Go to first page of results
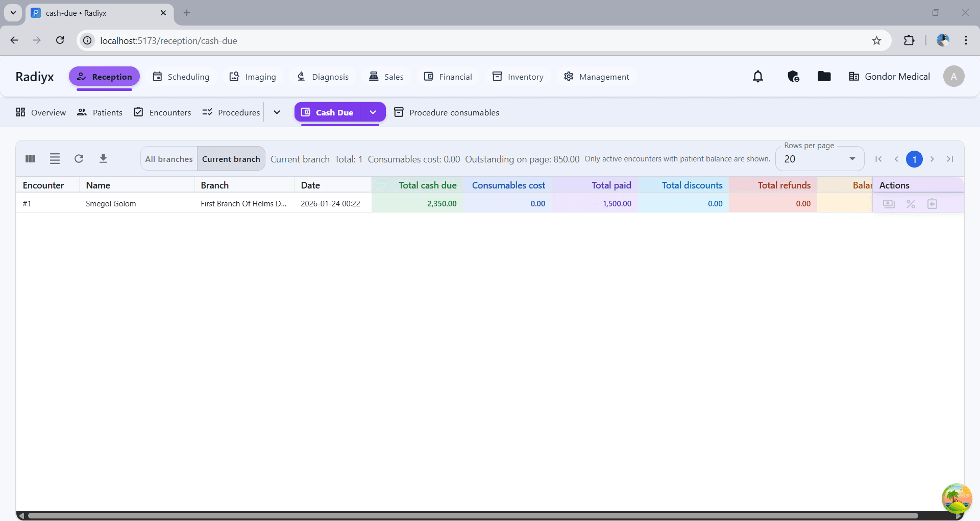The height and width of the screenshot is (521, 980). pos(878,159)
